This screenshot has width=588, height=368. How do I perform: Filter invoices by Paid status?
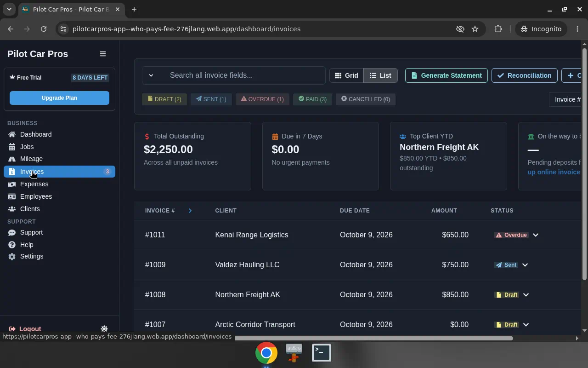(x=312, y=99)
